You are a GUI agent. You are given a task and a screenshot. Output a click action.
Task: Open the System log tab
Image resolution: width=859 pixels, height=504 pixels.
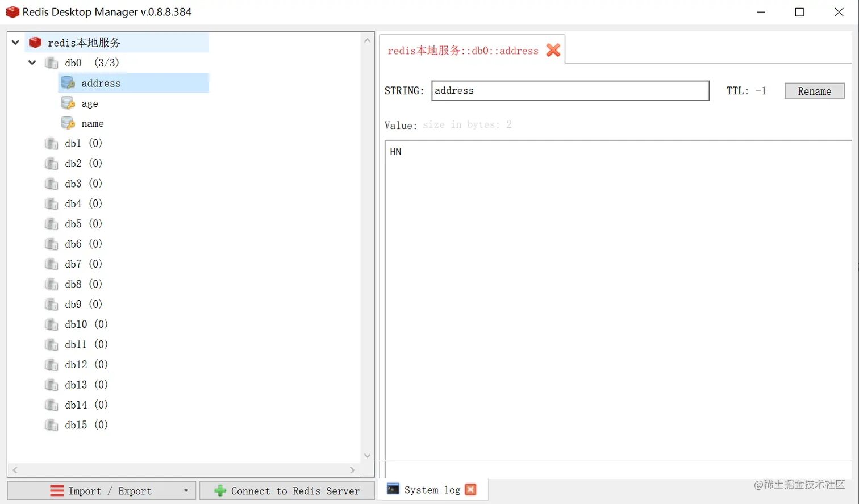pyautogui.click(x=432, y=490)
